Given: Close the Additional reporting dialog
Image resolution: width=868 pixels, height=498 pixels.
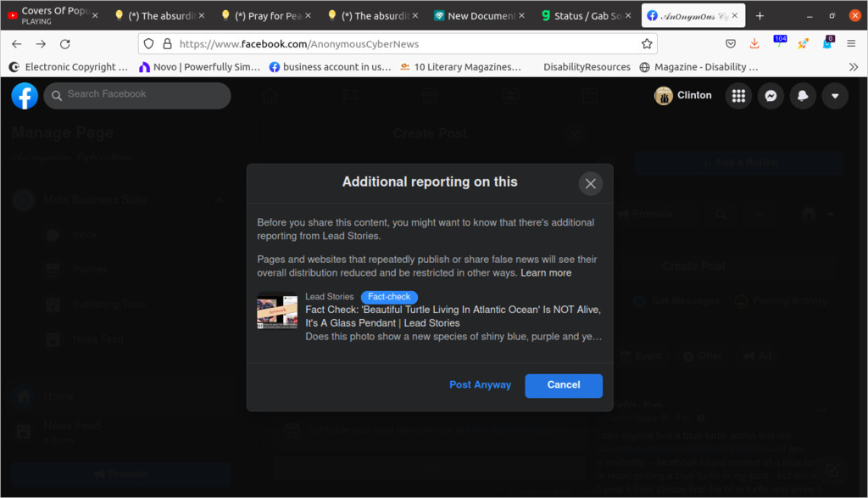Looking at the screenshot, I should pyautogui.click(x=590, y=183).
